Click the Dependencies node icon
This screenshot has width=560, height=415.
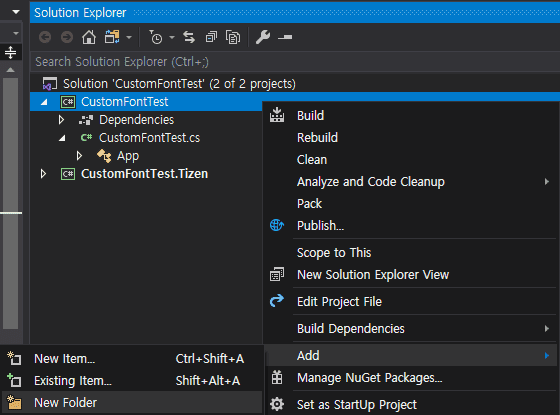pos(86,120)
